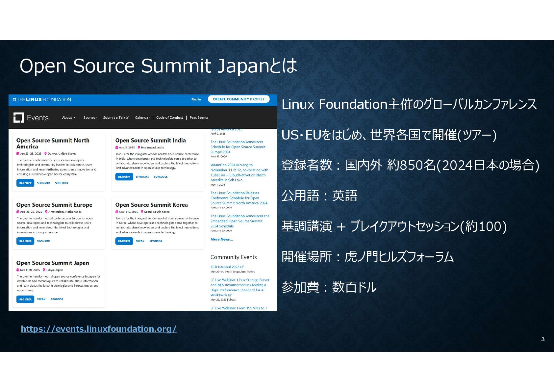Click Create Community Profile button

pos(239,99)
